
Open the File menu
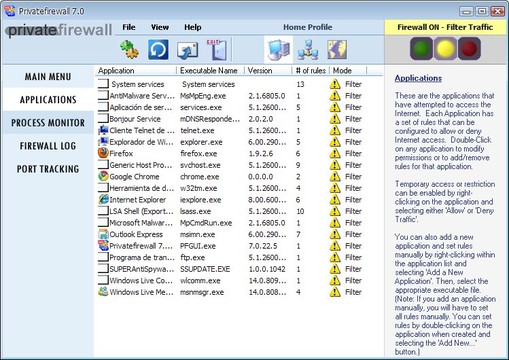(129, 27)
